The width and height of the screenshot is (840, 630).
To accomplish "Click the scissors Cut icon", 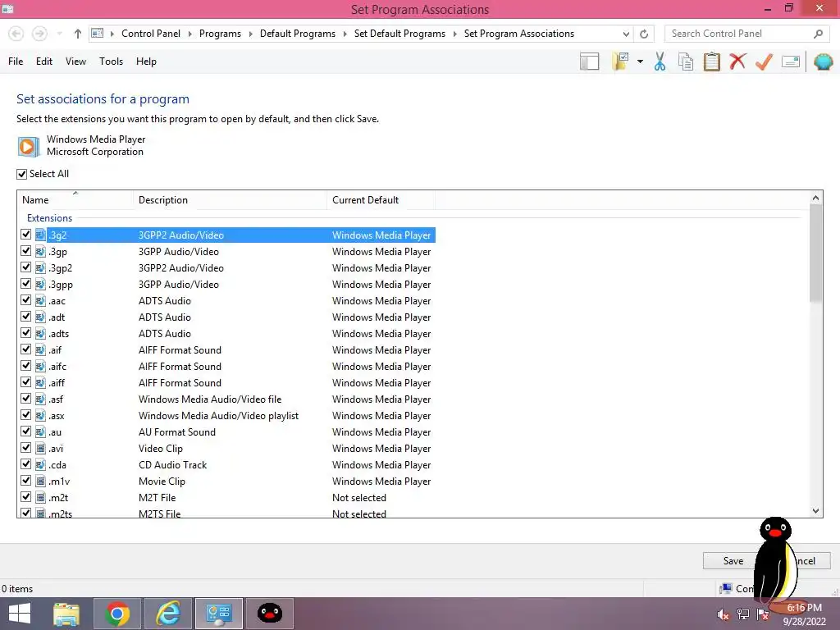I will point(660,62).
